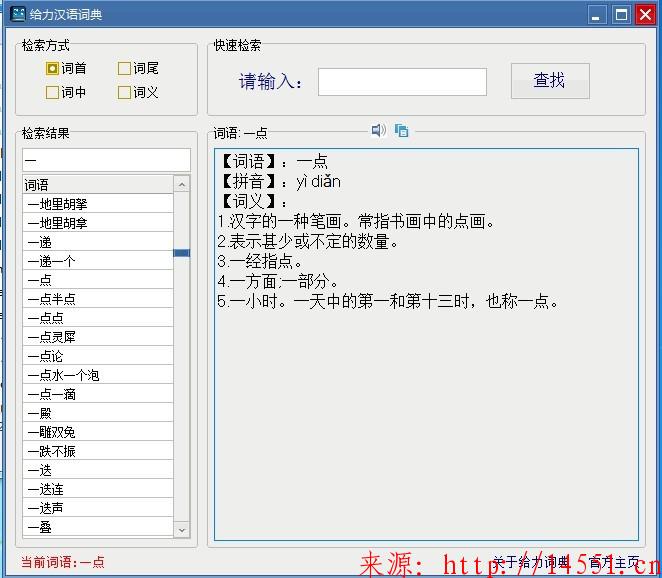The image size is (662, 578).
Task: Click the copy definition icon
Action: coord(402,130)
